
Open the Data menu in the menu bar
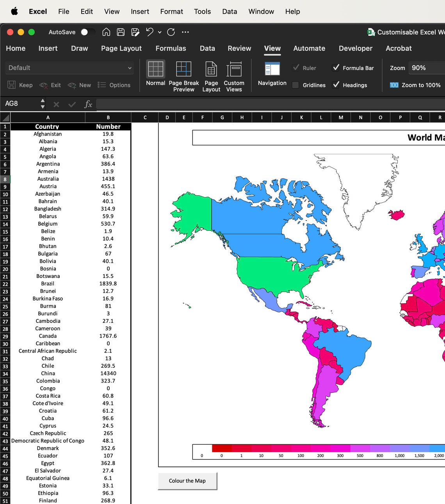(230, 11)
